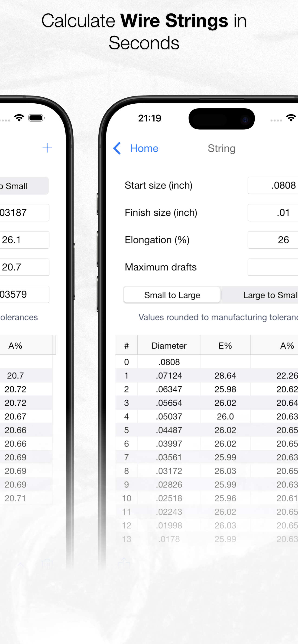
Task: Edit the left phone field showing 20.7
Action: click(x=25, y=267)
